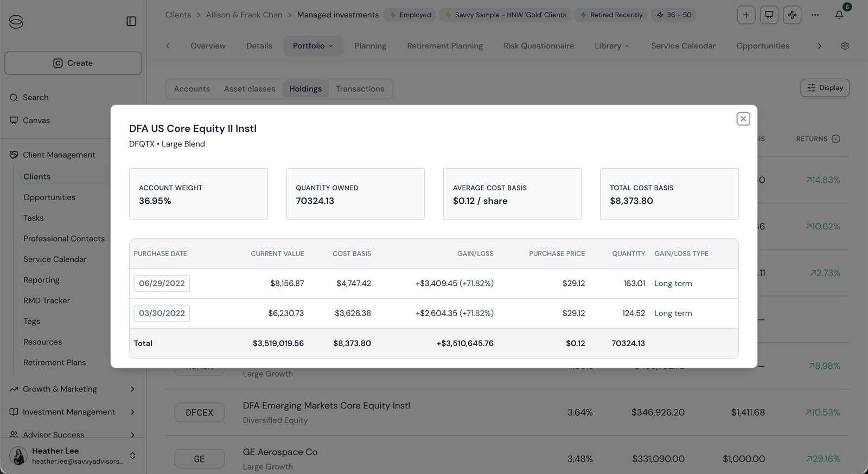The image size is (868, 474).
Task: Click the integrations icon next to the chat icon
Action: coord(792,15)
